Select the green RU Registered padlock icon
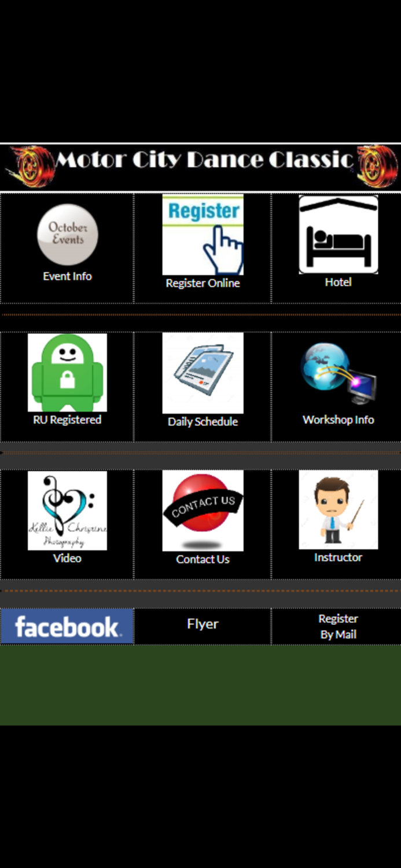This screenshot has width=401, height=868. (x=67, y=373)
